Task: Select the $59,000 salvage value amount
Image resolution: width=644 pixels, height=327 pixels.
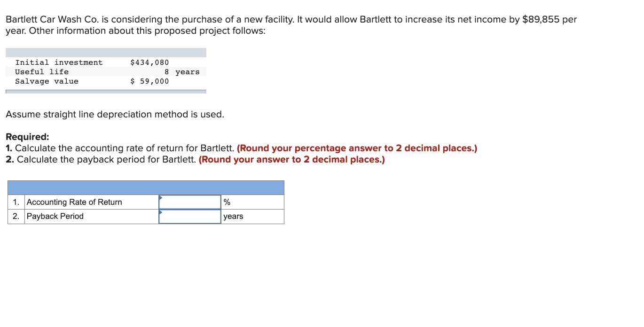Action: [x=149, y=81]
